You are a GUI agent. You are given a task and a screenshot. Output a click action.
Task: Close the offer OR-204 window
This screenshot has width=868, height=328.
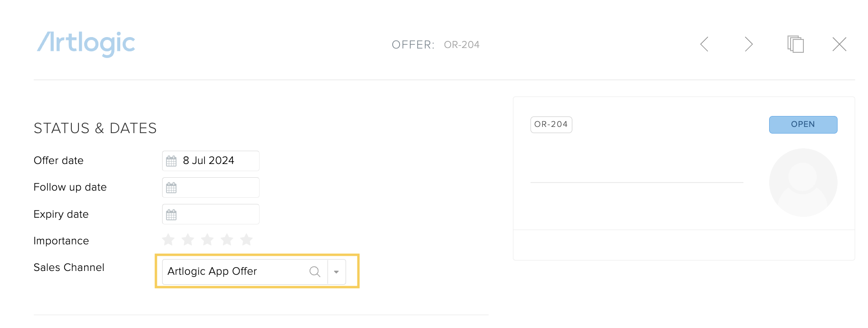click(839, 44)
